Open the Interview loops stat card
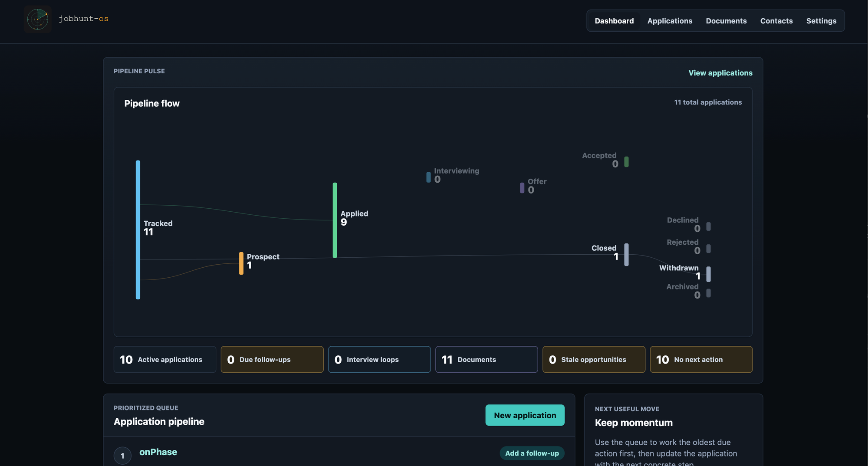This screenshot has width=868, height=466. [379, 359]
